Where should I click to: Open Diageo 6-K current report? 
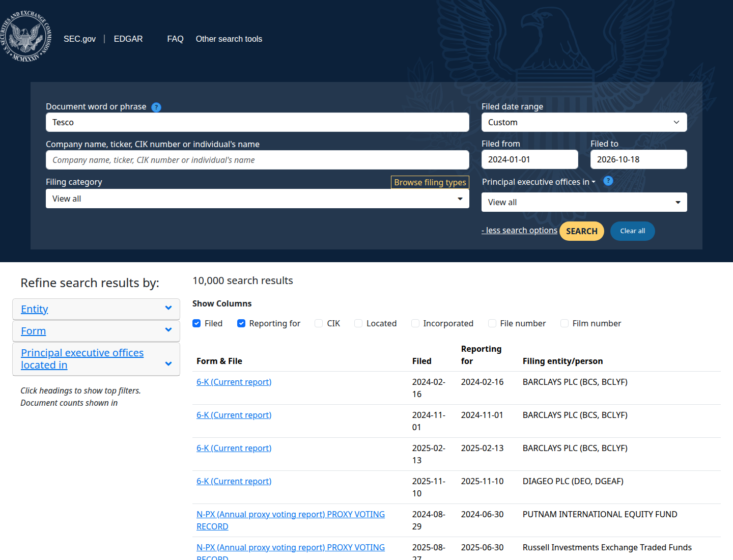coord(234,481)
